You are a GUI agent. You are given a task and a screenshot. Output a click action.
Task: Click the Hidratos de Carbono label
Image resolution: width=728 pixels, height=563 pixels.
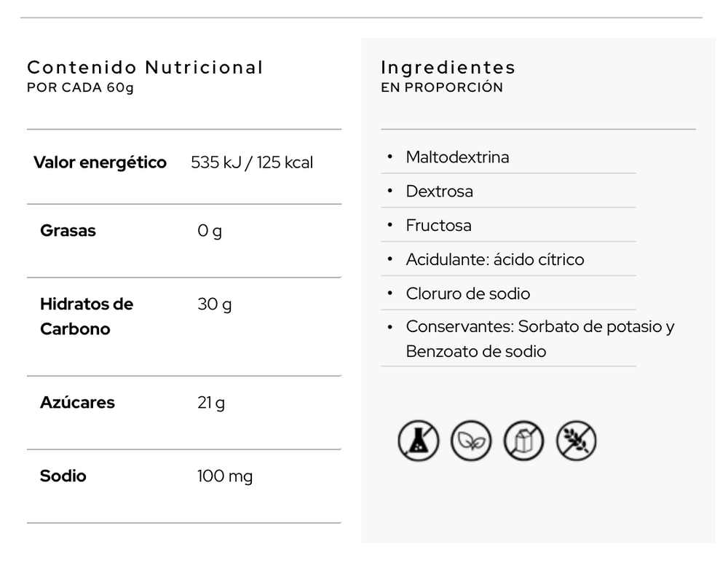tap(87, 316)
